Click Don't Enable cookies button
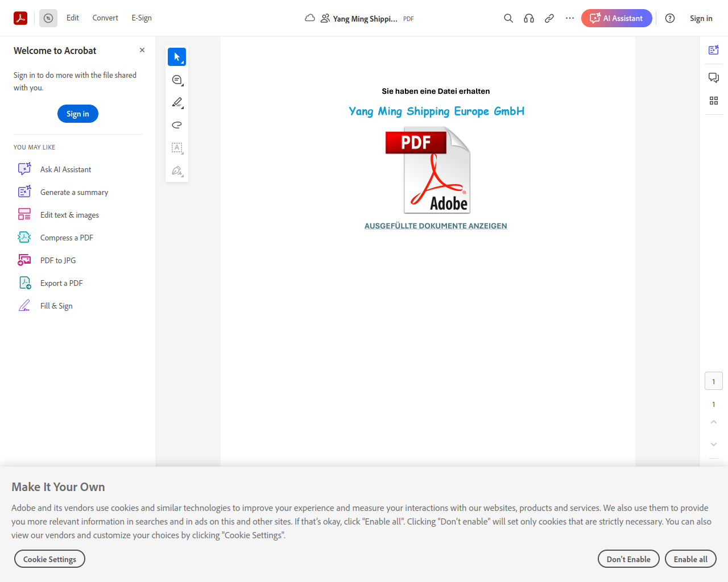728x582 pixels. click(x=628, y=559)
